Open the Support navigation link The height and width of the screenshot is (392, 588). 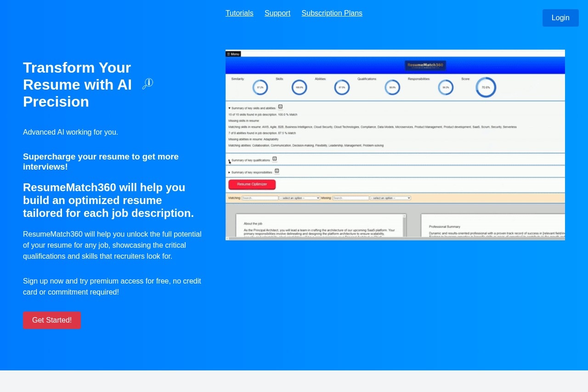pyautogui.click(x=277, y=13)
